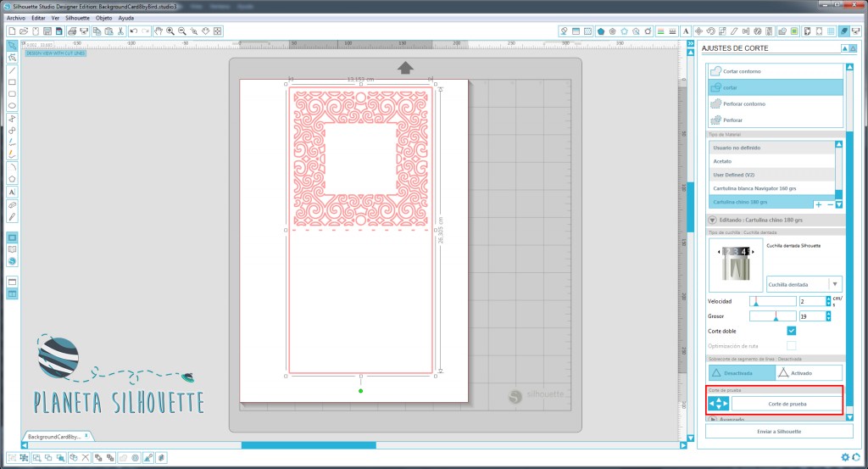The image size is (868, 469).
Task: Create a new document from the toolbar
Action: [x=12, y=31]
